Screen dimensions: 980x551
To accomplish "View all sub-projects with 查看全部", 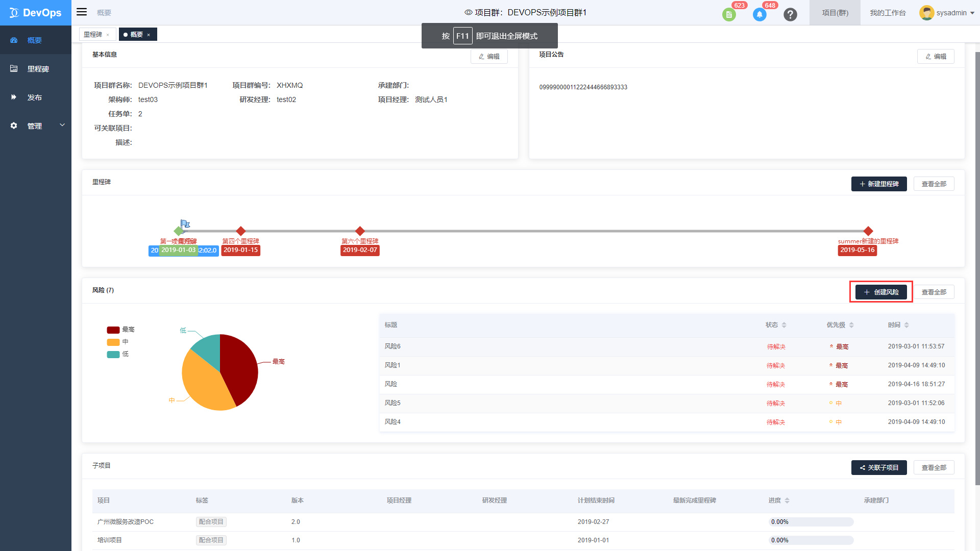I will coord(934,468).
